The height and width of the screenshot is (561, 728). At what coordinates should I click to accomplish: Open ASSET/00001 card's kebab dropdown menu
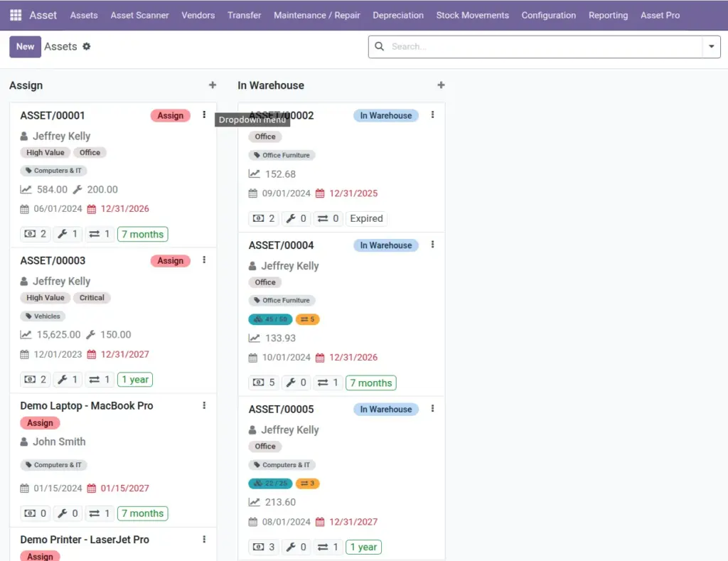click(x=204, y=114)
